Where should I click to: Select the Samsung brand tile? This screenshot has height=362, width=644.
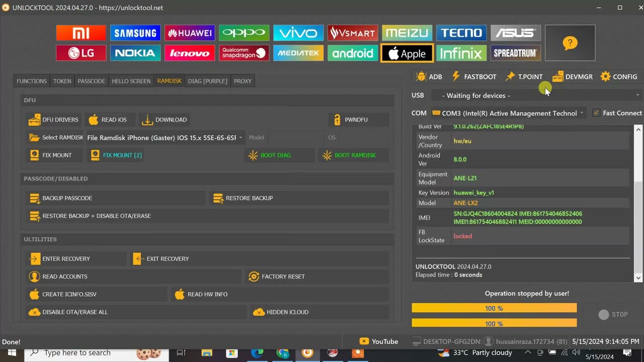(x=135, y=33)
